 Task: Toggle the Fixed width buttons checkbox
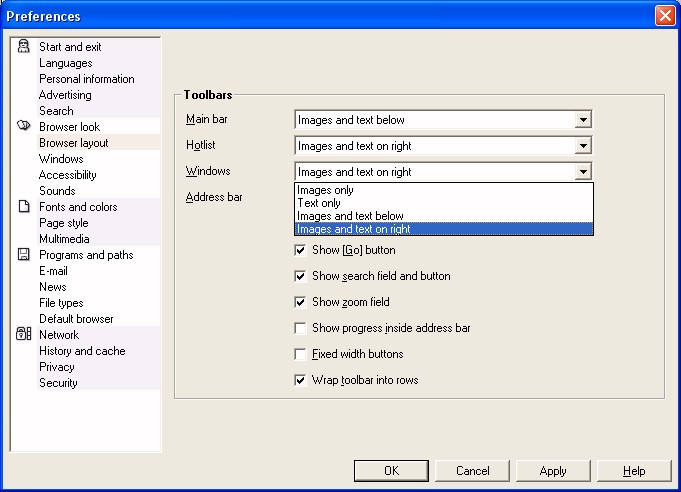pos(300,354)
